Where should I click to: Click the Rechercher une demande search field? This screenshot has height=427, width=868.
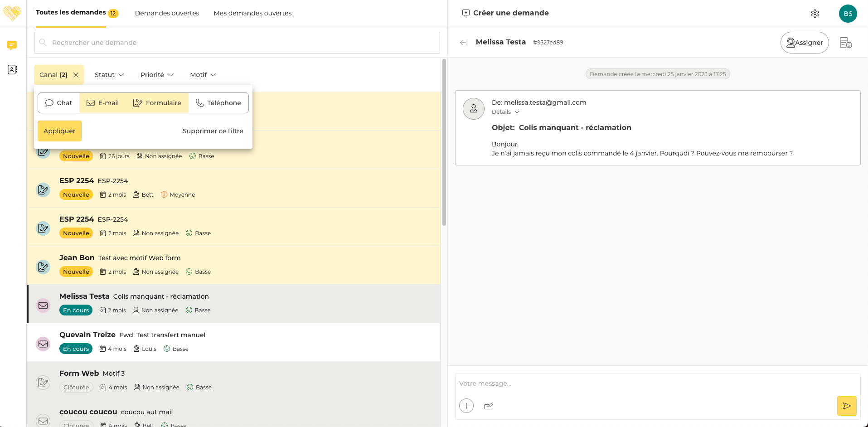pyautogui.click(x=237, y=43)
